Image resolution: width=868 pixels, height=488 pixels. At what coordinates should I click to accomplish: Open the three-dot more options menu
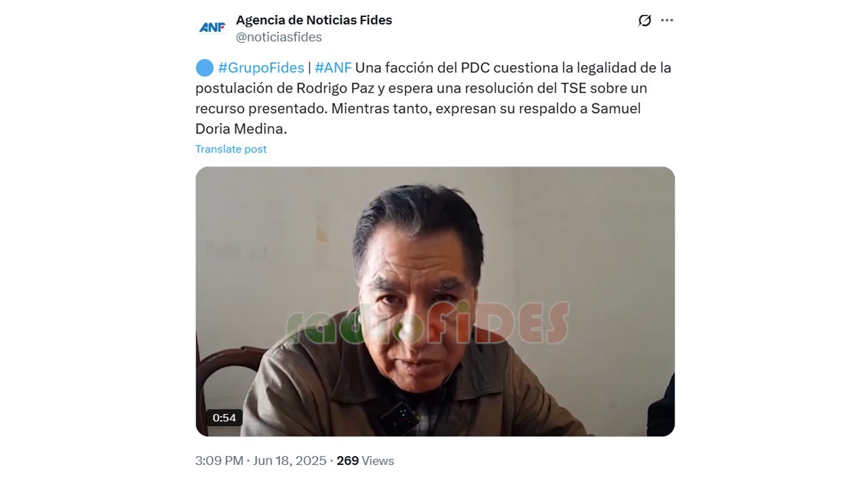point(667,20)
